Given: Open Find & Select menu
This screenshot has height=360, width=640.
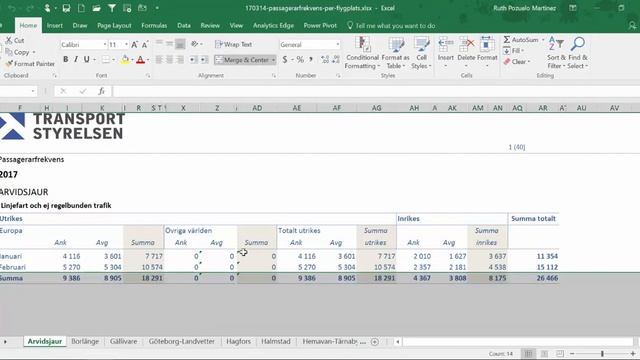Looking at the screenshot, I should [x=578, y=53].
